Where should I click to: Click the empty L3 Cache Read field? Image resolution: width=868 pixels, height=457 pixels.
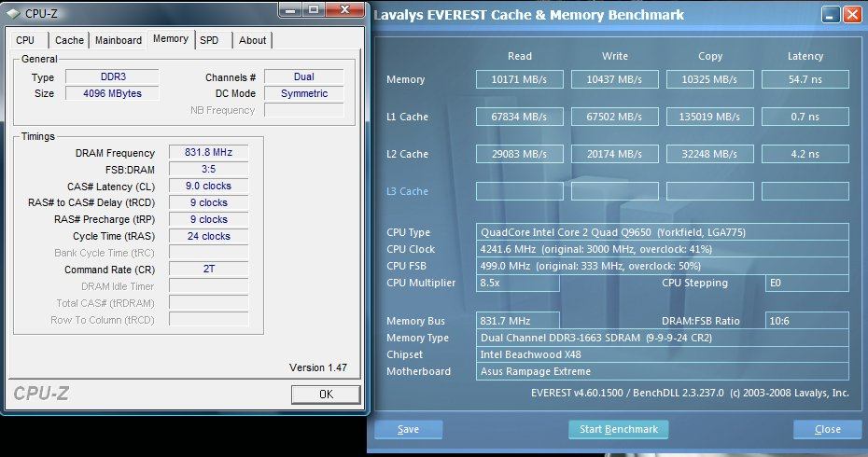point(519,191)
